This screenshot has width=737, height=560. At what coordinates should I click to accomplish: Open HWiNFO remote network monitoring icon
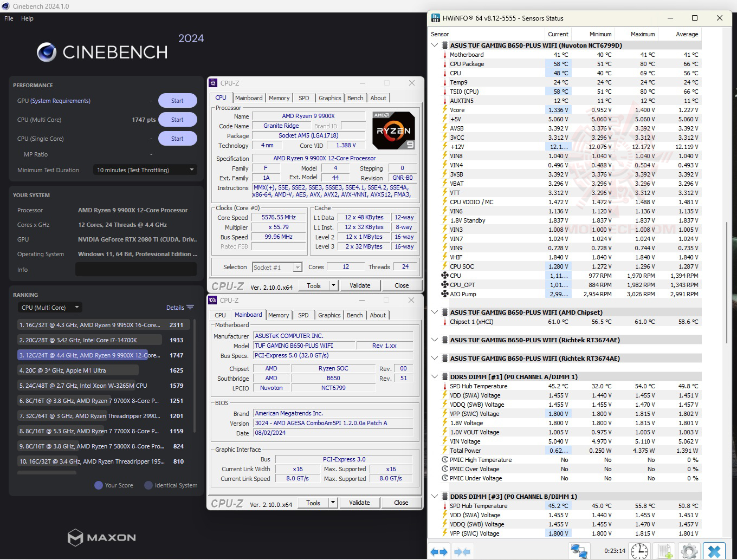579,551
